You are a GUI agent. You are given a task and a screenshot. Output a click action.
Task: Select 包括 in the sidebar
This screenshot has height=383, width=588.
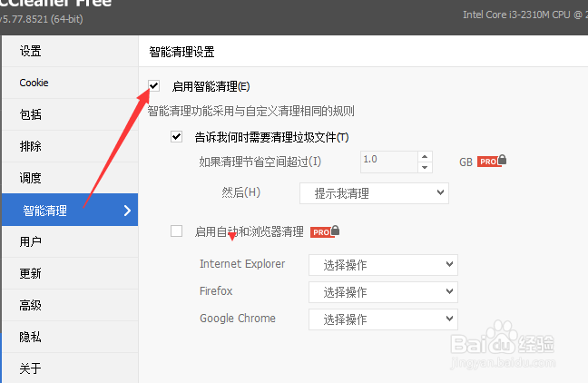click(70, 114)
